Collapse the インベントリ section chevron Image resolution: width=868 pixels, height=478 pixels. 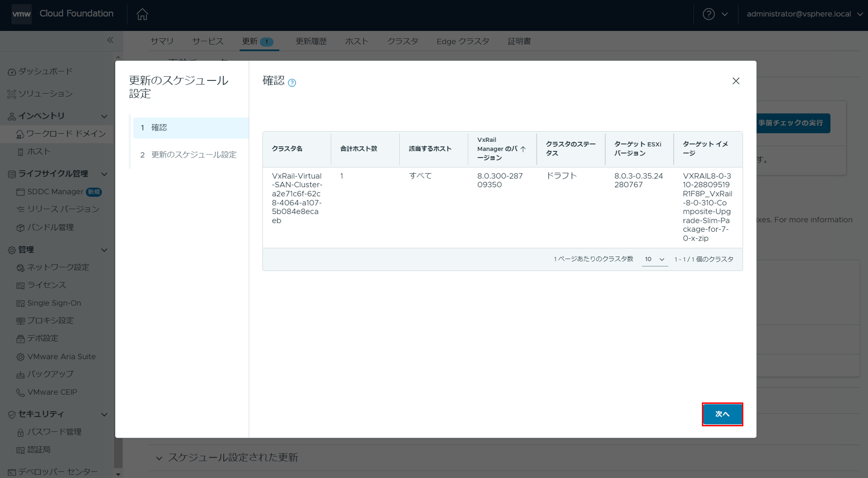pos(105,116)
